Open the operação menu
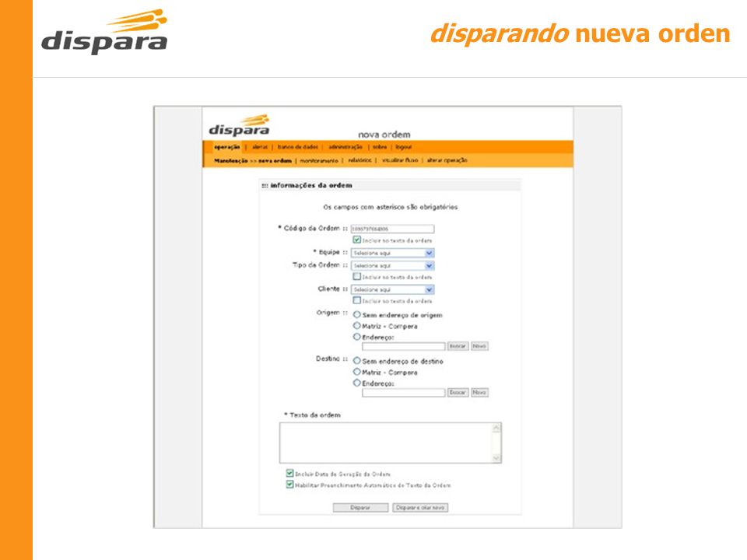 (x=226, y=147)
